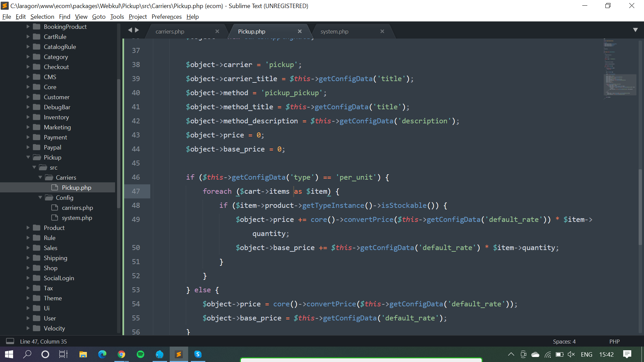This screenshot has width=644, height=362.
Task: Open the Preferences menu
Action: coord(167,17)
